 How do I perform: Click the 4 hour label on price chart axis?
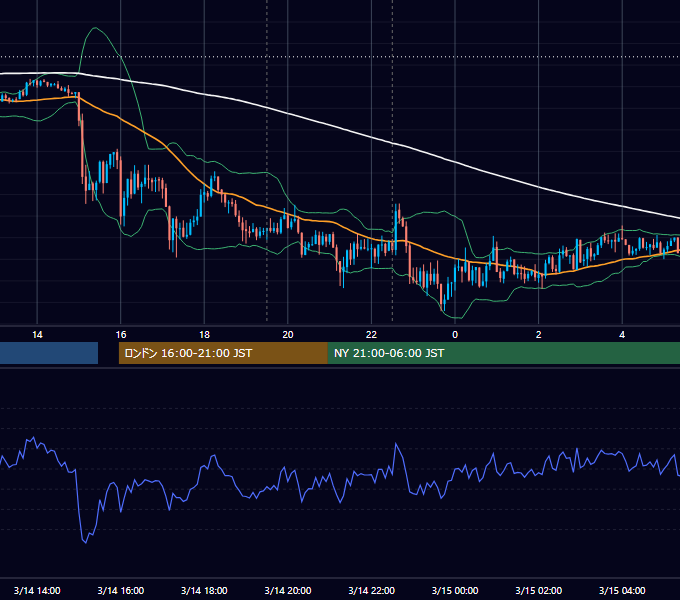[x=622, y=335]
